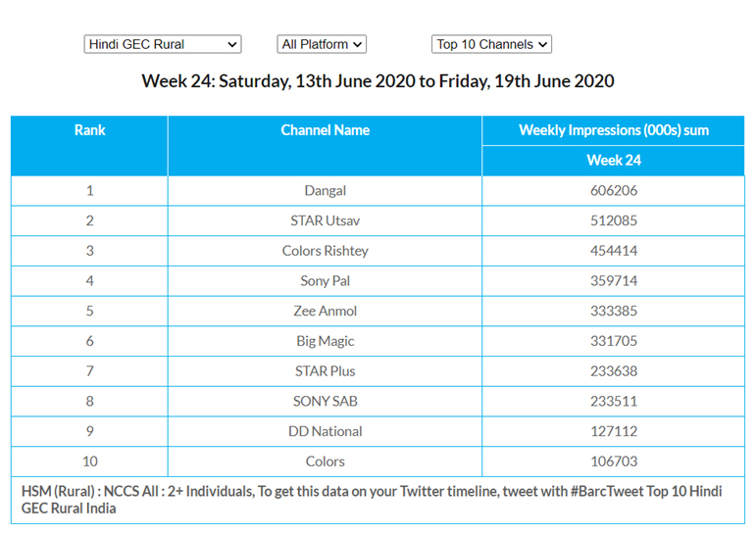
Task: Click the Colors Rishtey channel cell
Action: coord(325,251)
